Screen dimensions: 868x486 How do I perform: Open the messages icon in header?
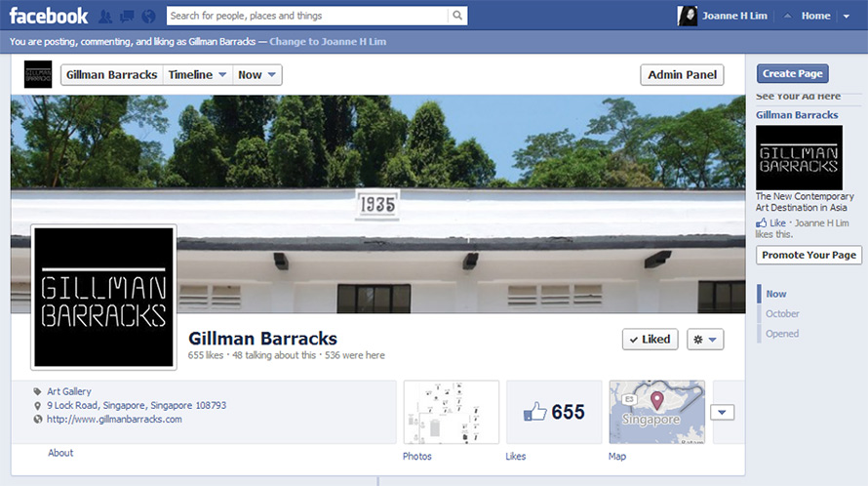[x=127, y=17]
